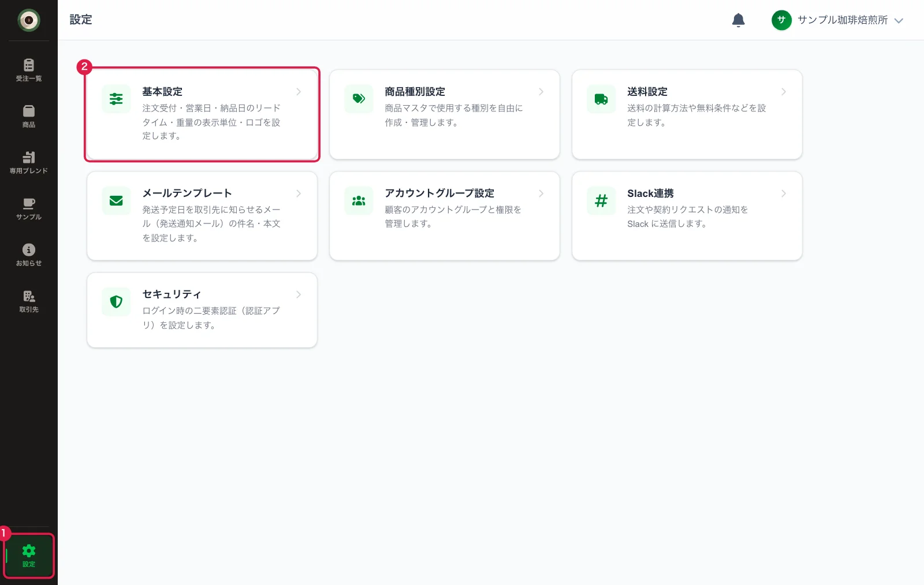
Task: Open the 送料設定 title link
Action: [x=647, y=92]
